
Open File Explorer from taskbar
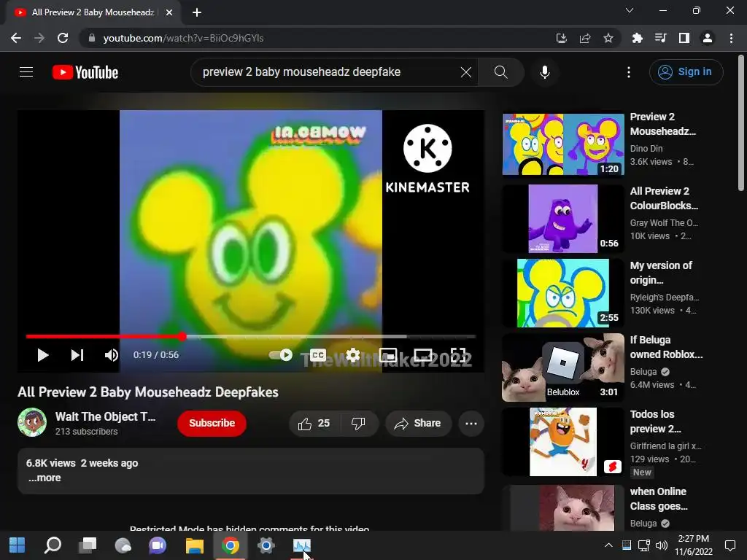tap(194, 545)
